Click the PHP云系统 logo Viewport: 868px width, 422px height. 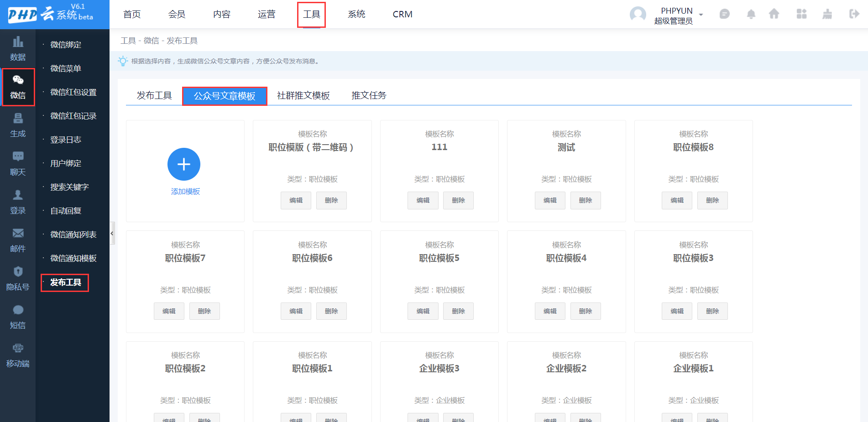tap(51, 14)
